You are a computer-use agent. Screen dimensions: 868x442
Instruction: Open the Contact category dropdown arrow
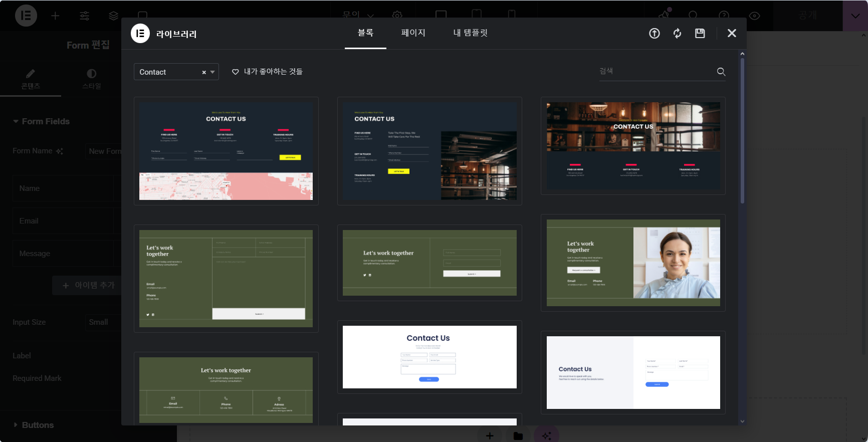coord(212,72)
